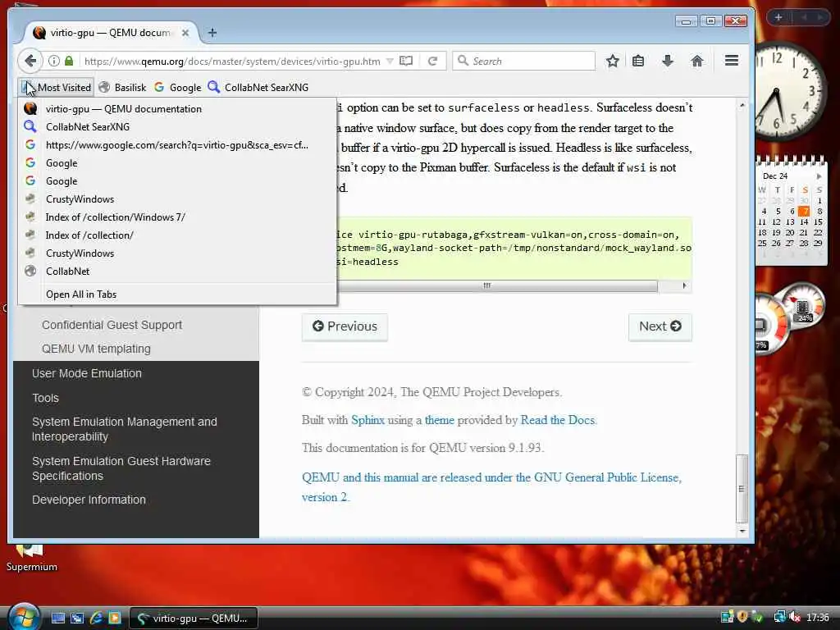
Task: Click the Most Visited bookmarks folder
Action: pyautogui.click(x=57, y=87)
